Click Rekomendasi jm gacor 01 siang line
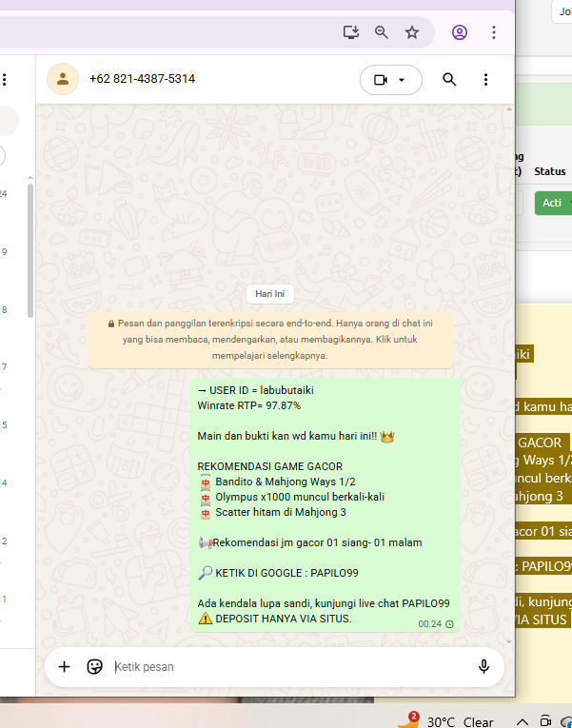 (309, 542)
